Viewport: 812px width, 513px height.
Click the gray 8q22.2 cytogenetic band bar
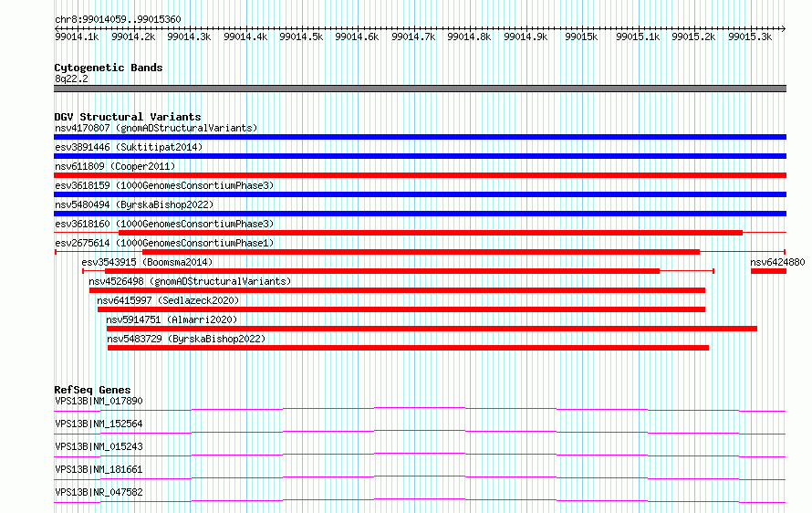(x=420, y=89)
